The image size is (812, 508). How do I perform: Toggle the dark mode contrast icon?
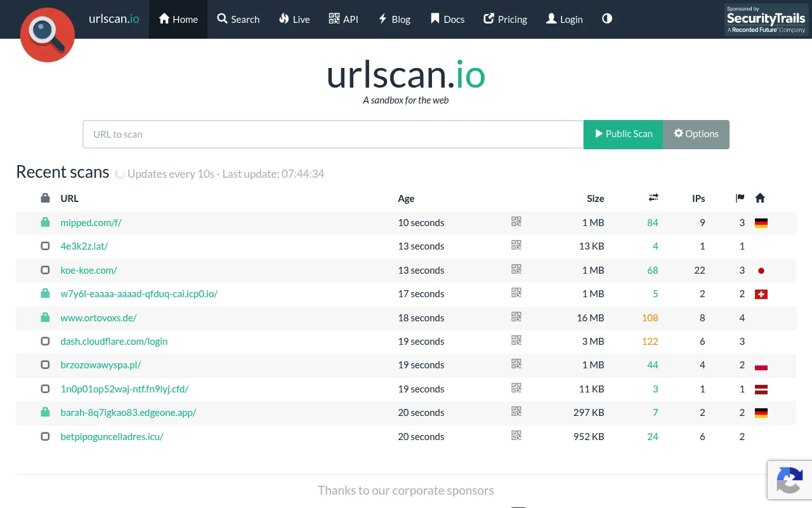607,19
